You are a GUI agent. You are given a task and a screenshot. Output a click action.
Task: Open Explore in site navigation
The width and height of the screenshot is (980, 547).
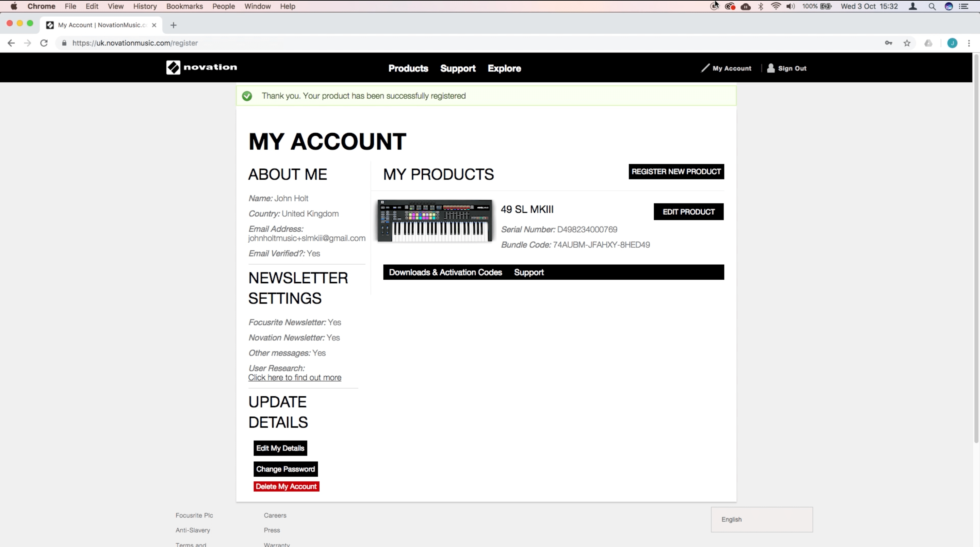(x=504, y=68)
